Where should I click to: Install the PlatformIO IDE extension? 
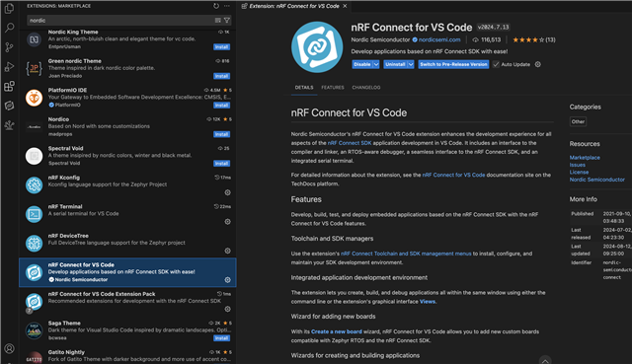click(221, 106)
